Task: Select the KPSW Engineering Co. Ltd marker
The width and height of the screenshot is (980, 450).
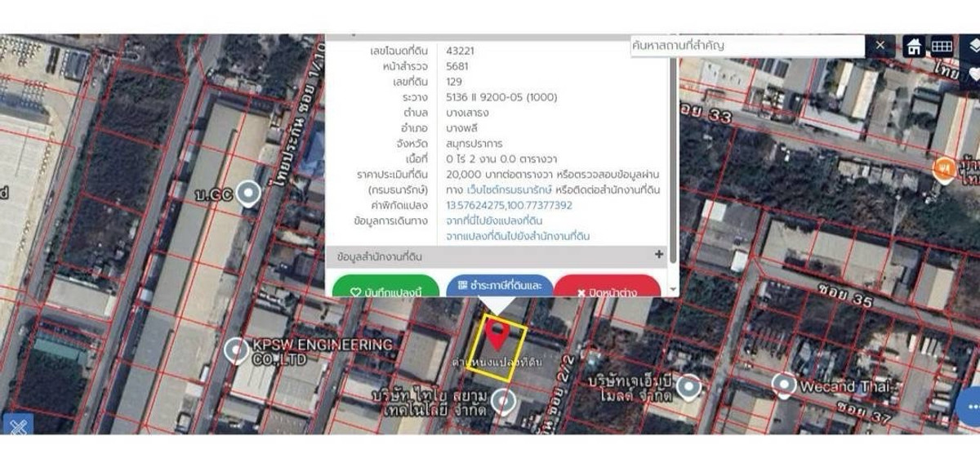Action: coord(237,350)
